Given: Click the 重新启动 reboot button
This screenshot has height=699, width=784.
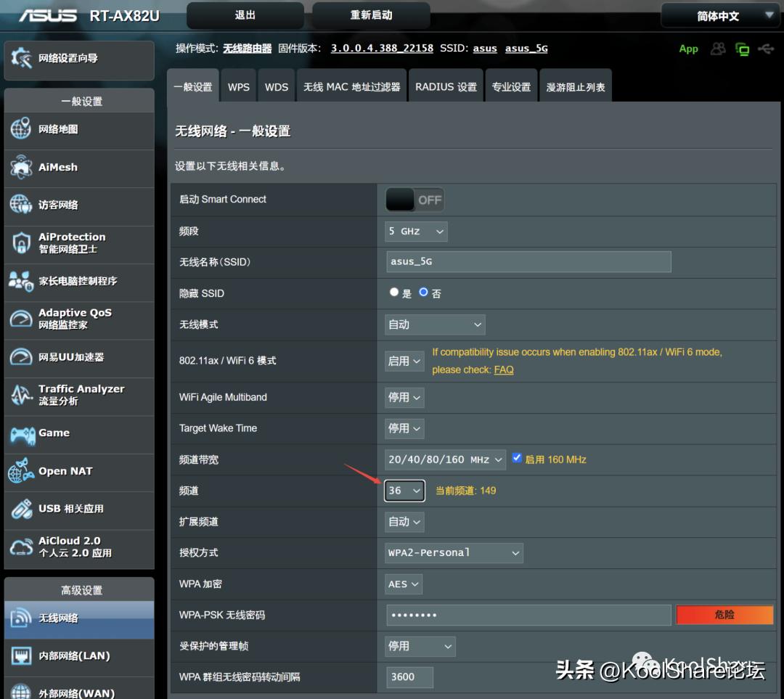Looking at the screenshot, I should point(370,15).
